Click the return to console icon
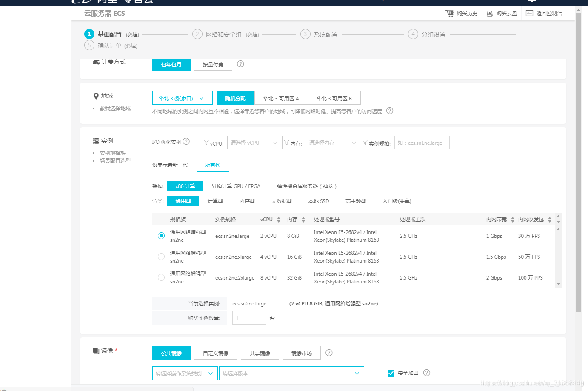The image size is (588, 391). coord(529,14)
